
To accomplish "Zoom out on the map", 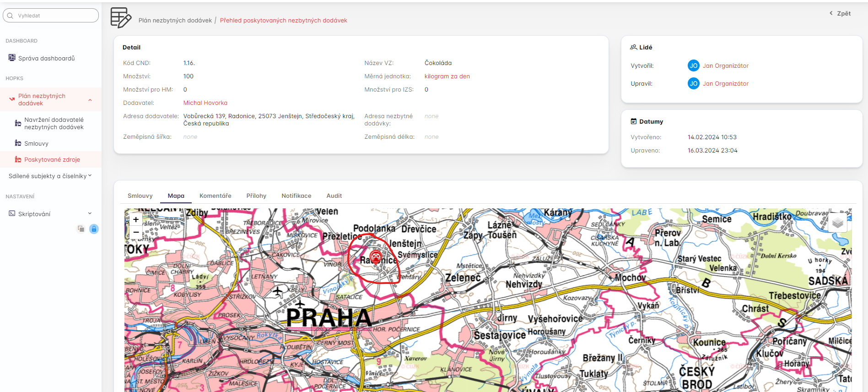I will click(x=136, y=232).
